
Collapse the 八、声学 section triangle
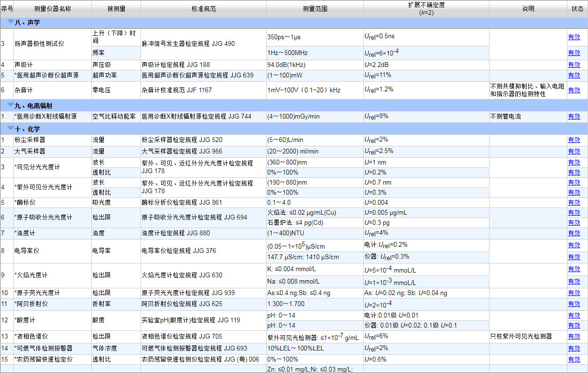point(11,22)
